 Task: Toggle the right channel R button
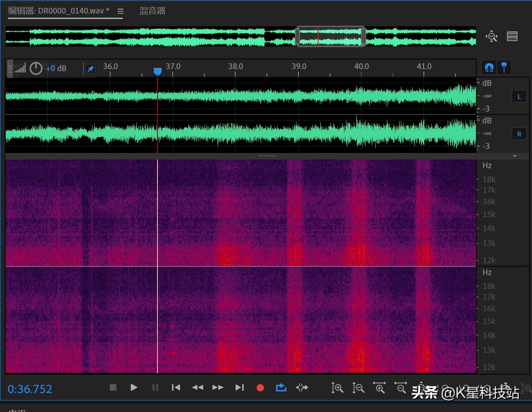point(519,134)
